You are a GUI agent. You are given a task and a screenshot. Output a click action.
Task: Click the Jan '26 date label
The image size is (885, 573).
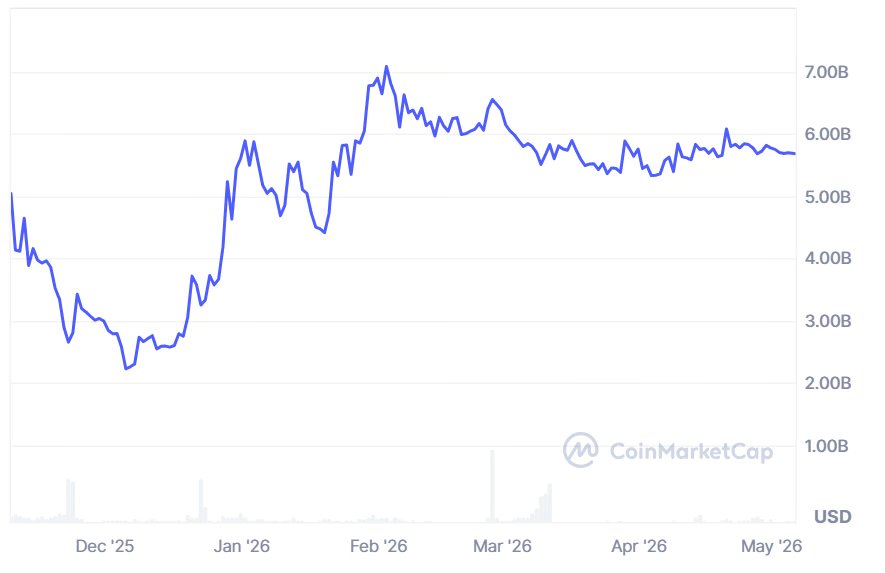(242, 546)
